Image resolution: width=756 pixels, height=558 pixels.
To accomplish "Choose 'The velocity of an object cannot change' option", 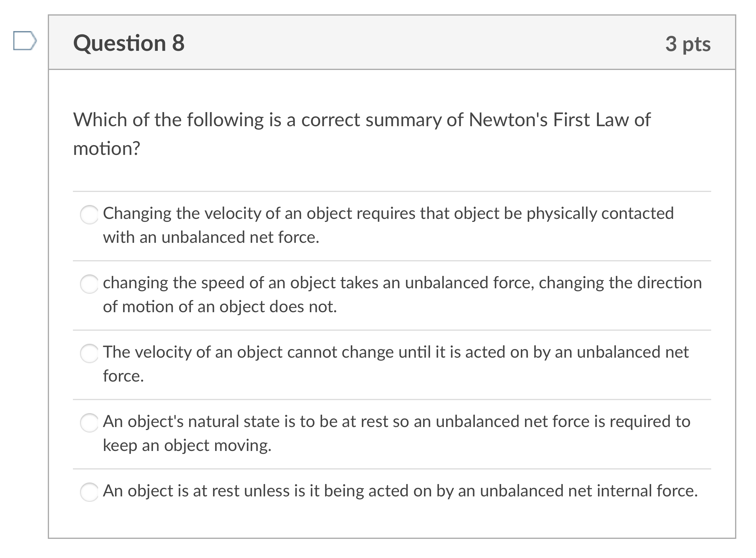I will (x=89, y=354).
